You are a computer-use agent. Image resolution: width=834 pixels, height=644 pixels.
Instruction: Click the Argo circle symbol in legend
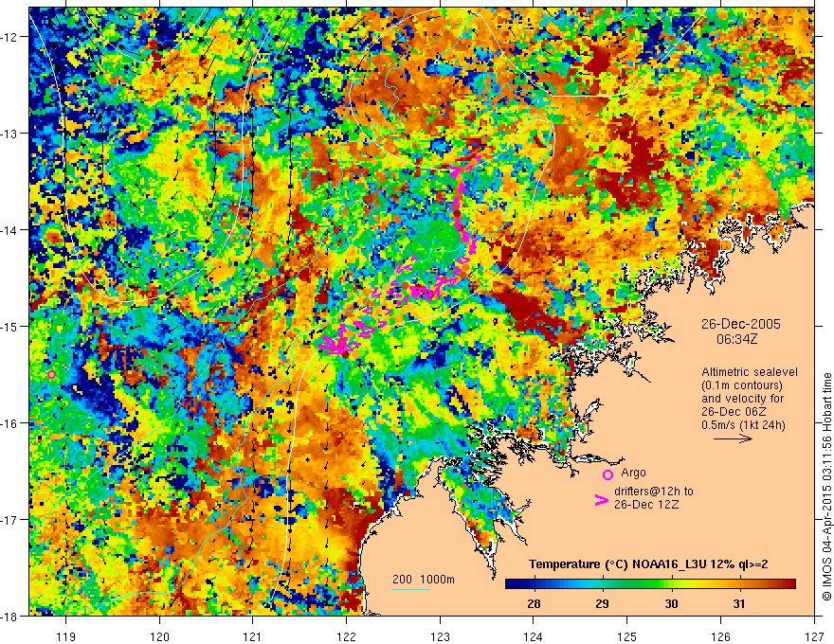tap(607, 475)
